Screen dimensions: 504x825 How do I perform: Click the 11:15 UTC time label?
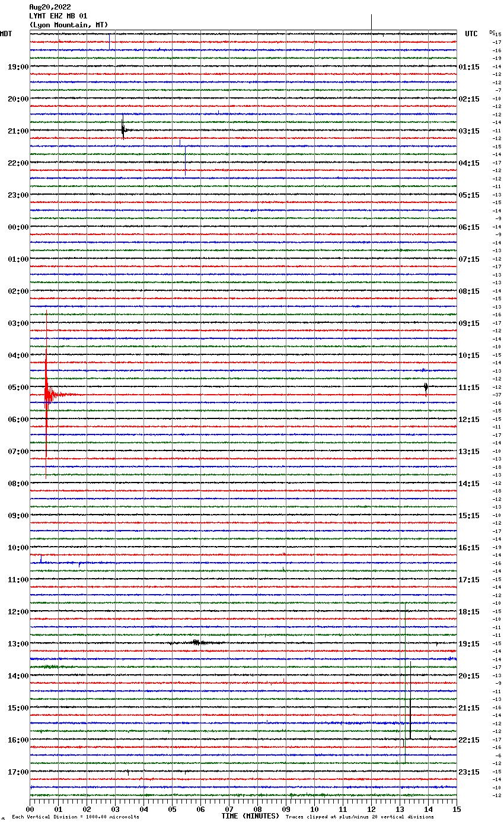click(x=469, y=387)
